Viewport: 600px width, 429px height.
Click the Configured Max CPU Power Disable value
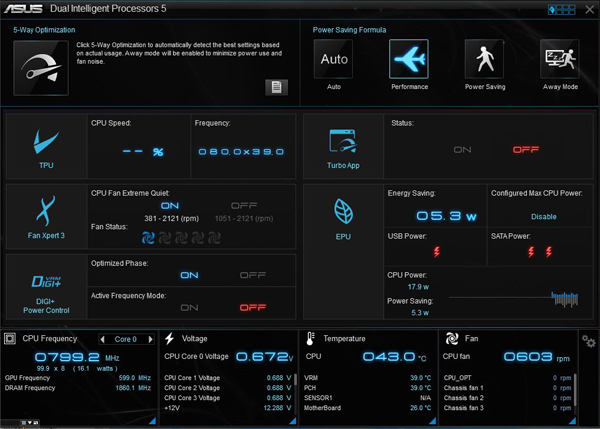click(544, 217)
